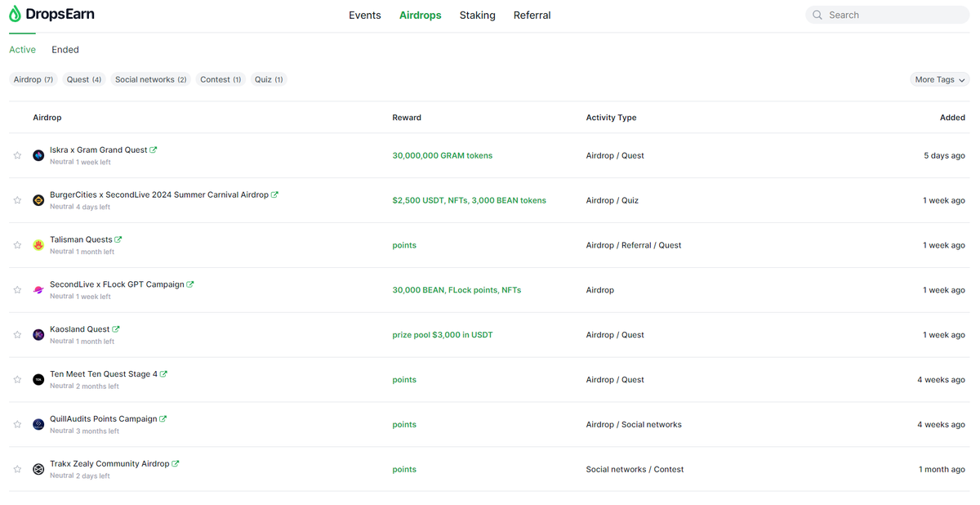Open external link icon for Trakx Zealy Community Airdrop
Viewport: 980px width, 505px height.
tap(176, 464)
